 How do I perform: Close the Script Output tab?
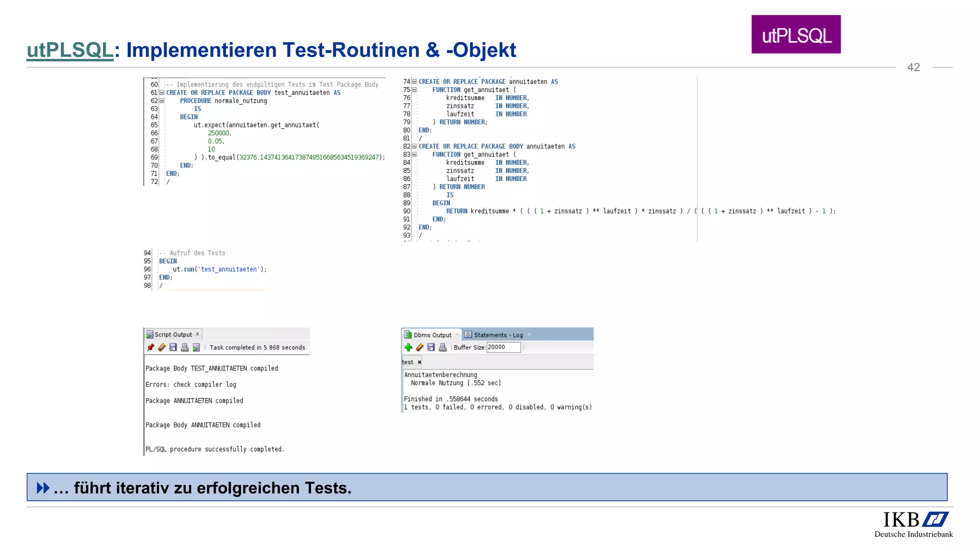(x=197, y=334)
